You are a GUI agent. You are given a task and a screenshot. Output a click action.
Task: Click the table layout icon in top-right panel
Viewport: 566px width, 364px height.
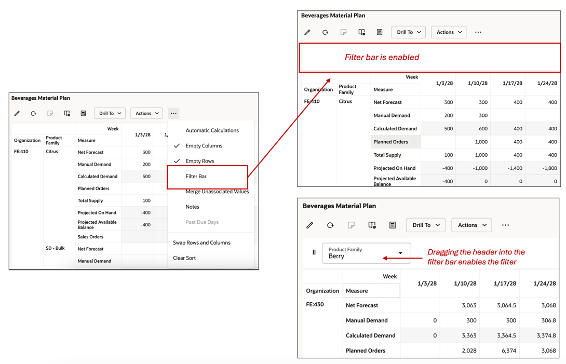(361, 32)
